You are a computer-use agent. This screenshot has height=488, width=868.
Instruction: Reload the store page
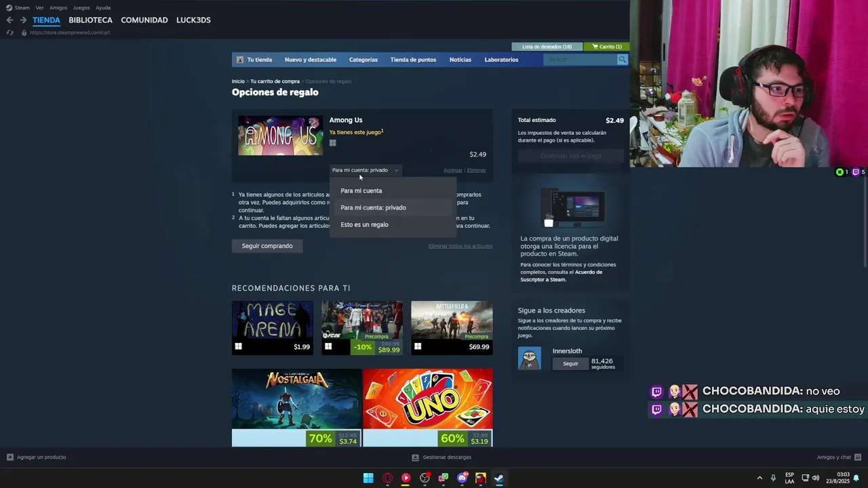9,33
